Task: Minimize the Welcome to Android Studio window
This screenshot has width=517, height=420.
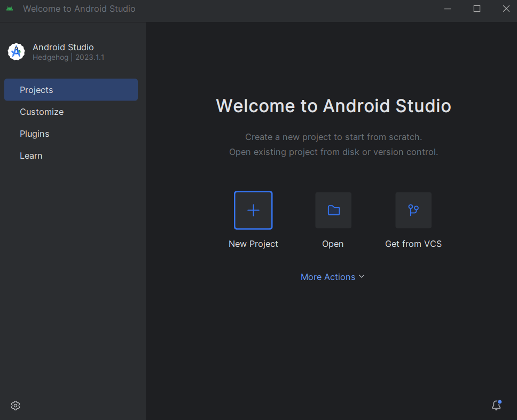Action: click(x=448, y=9)
